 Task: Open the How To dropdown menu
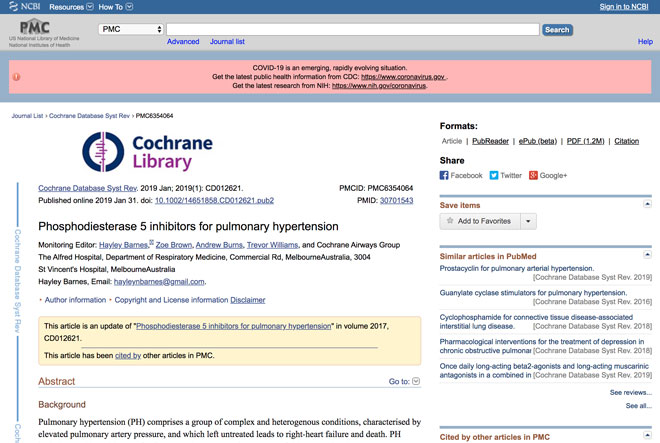tap(115, 7)
